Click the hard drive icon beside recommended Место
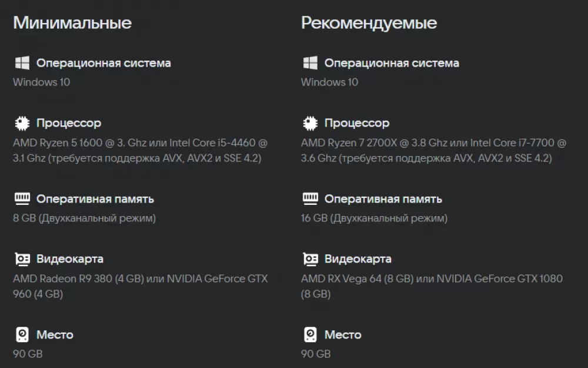588x368 pixels. click(310, 334)
